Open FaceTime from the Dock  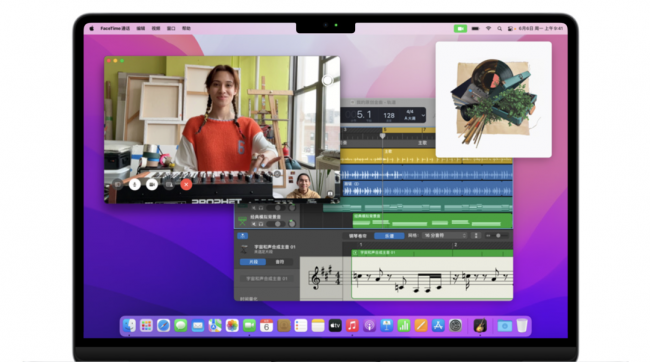point(249,326)
